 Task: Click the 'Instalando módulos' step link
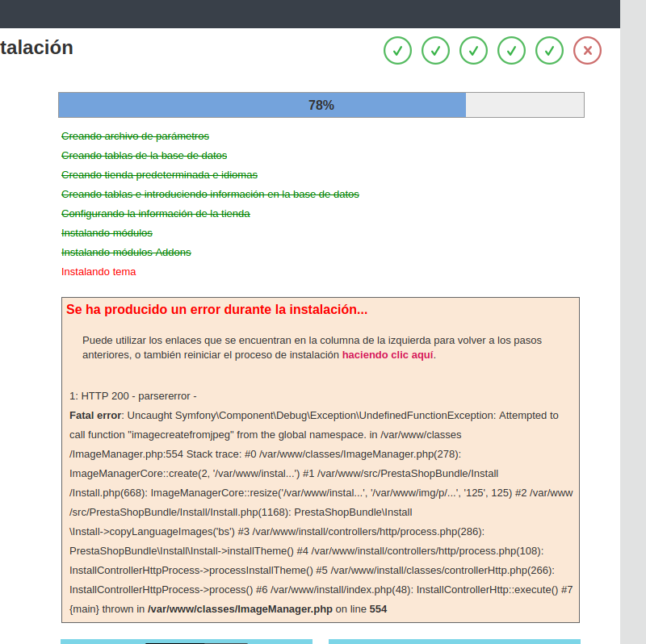(107, 232)
